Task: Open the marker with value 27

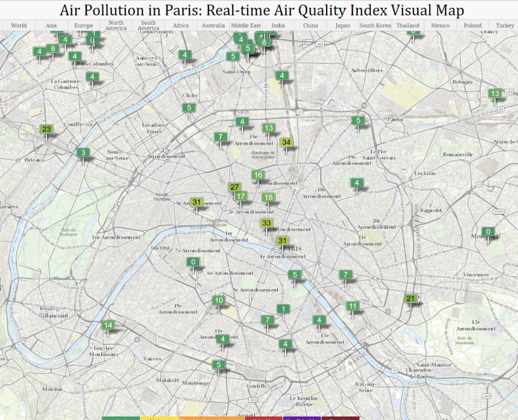Action: pos(235,187)
